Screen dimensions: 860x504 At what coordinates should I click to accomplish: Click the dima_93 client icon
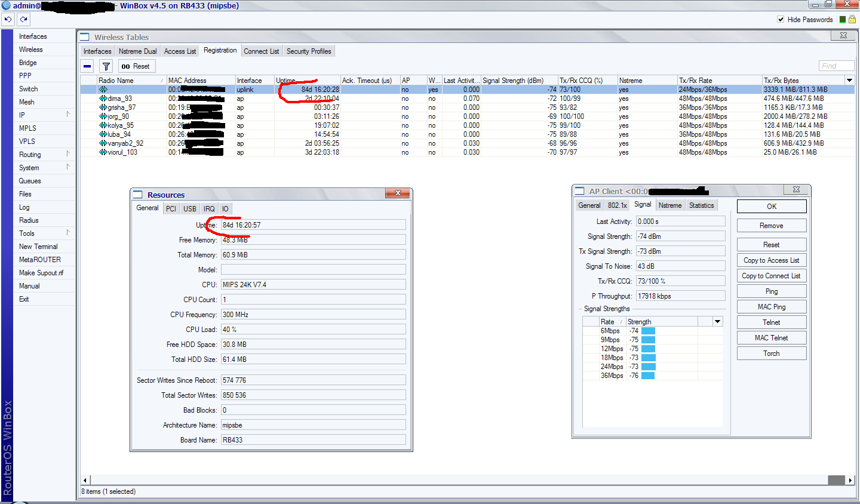click(x=103, y=99)
